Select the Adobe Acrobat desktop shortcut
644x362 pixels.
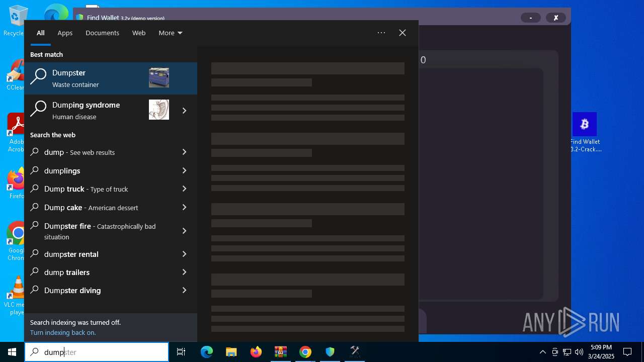16,132
